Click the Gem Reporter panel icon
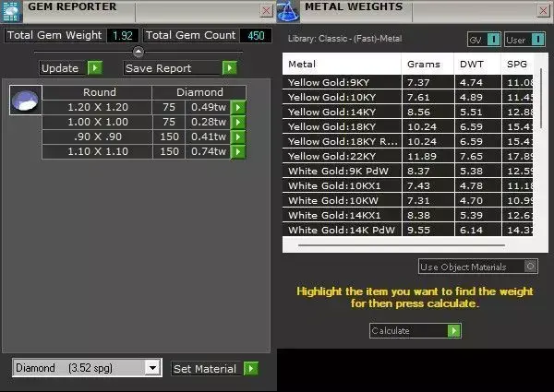 click(10, 11)
